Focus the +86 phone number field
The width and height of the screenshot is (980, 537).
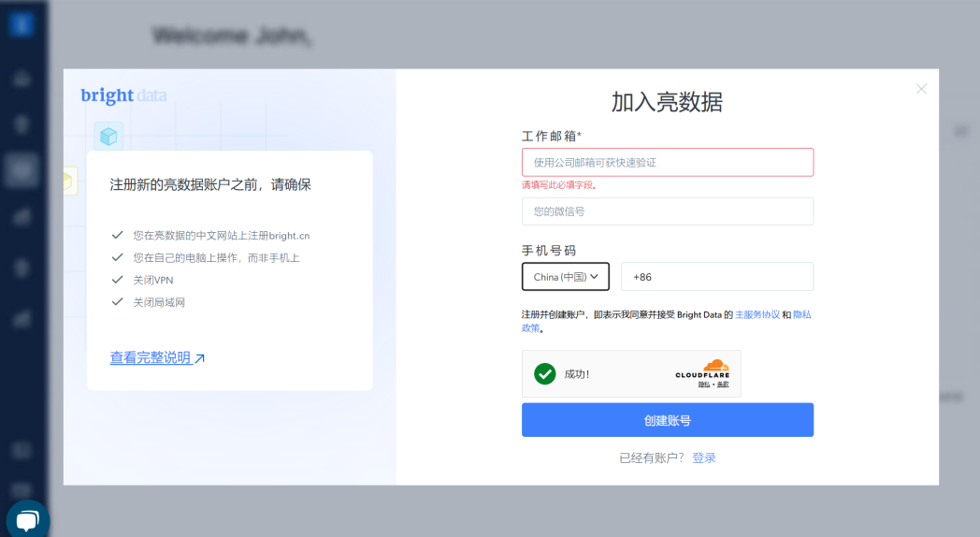717,276
